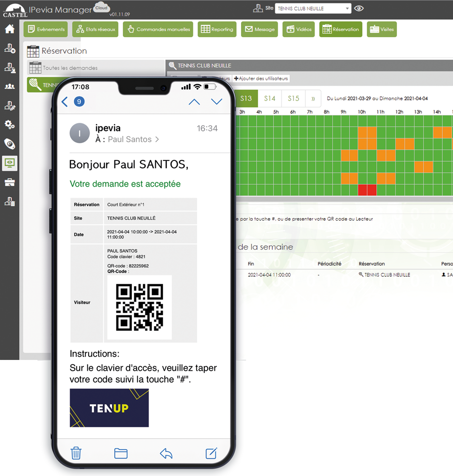
Task: Open the Evènements tab
Action: click(x=46, y=30)
